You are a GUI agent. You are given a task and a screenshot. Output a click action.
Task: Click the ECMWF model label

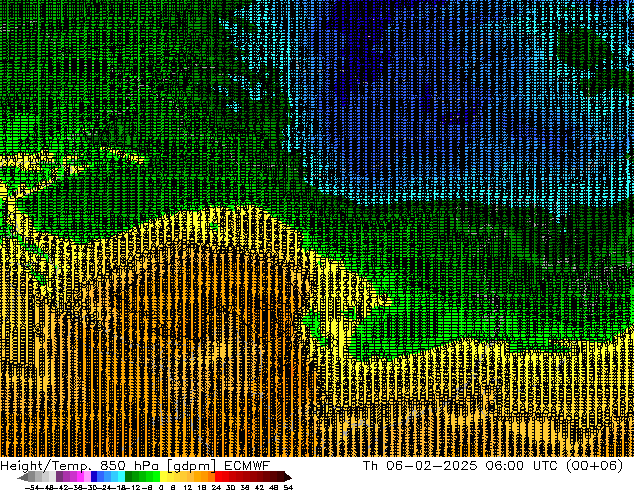click(x=247, y=466)
